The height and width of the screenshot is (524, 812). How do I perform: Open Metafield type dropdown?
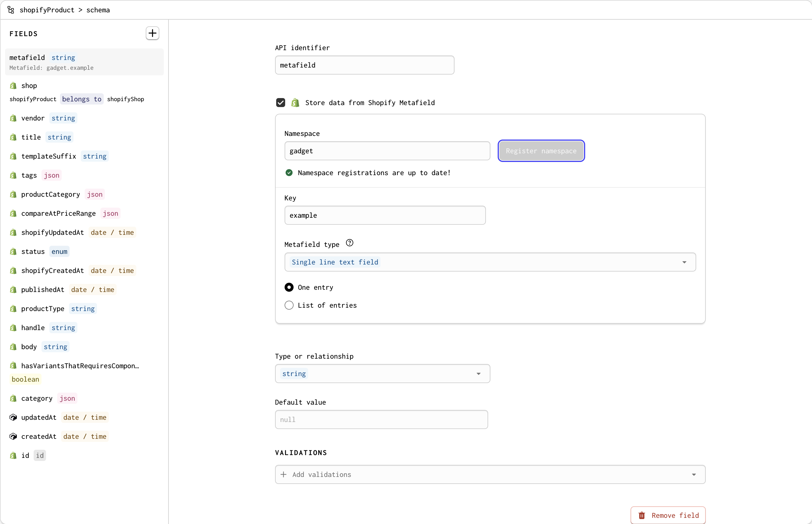[490, 262]
